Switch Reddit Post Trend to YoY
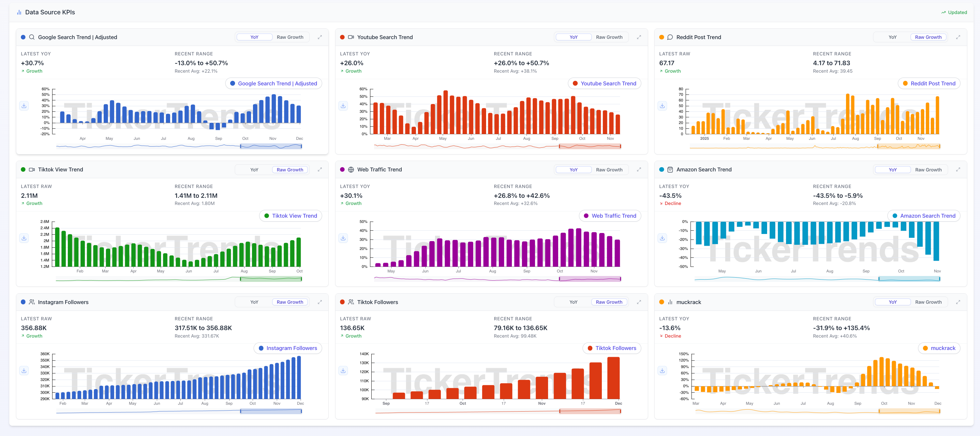The height and width of the screenshot is (436, 980). tap(892, 37)
